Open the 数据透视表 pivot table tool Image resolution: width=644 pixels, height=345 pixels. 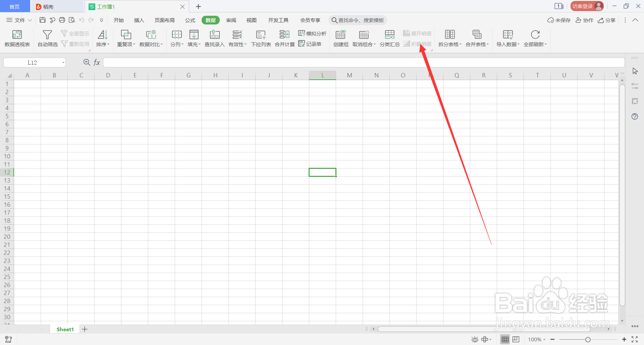click(x=17, y=39)
